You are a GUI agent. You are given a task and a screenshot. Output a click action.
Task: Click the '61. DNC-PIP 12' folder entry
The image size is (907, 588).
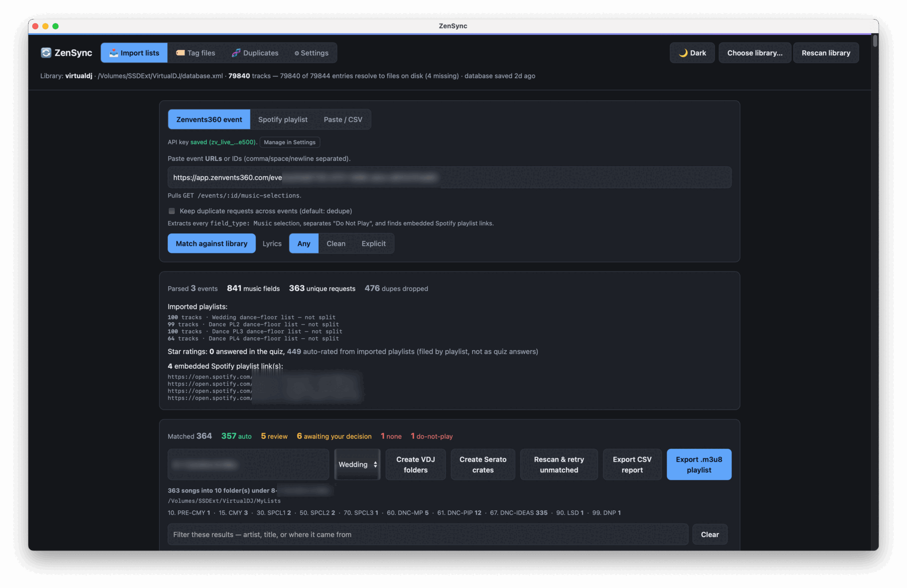tap(459, 513)
